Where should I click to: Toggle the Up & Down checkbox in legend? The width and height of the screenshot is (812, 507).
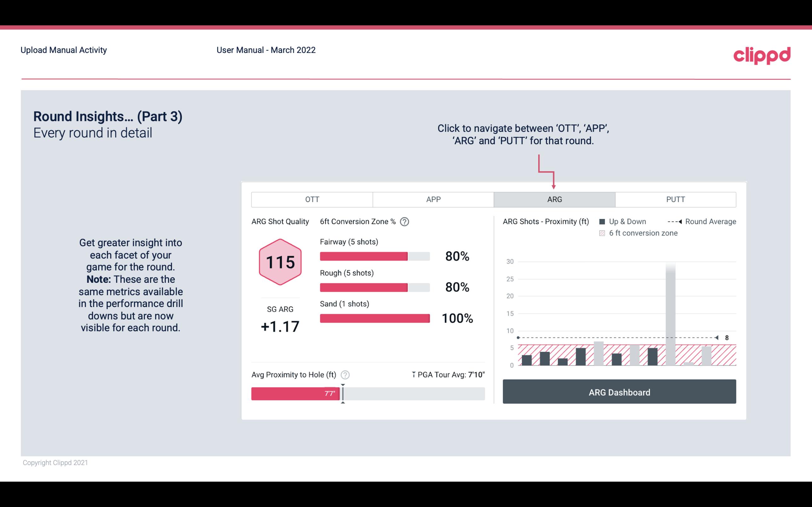604,221
